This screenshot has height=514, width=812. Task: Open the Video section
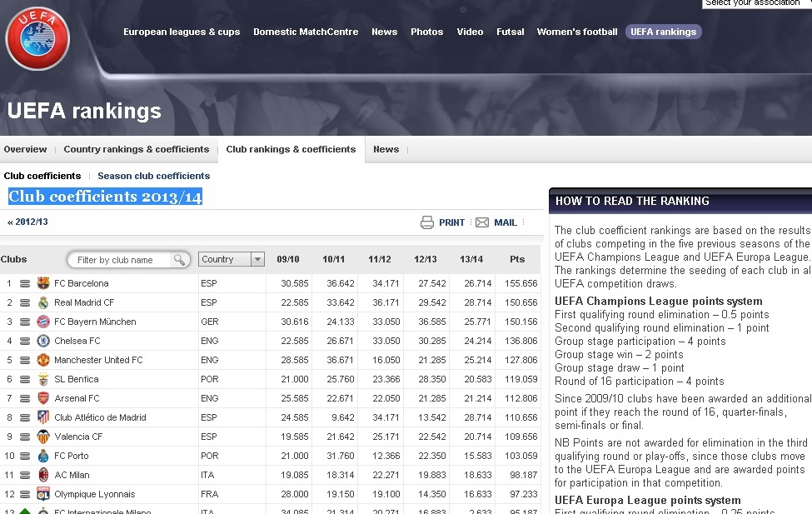pyautogui.click(x=470, y=32)
